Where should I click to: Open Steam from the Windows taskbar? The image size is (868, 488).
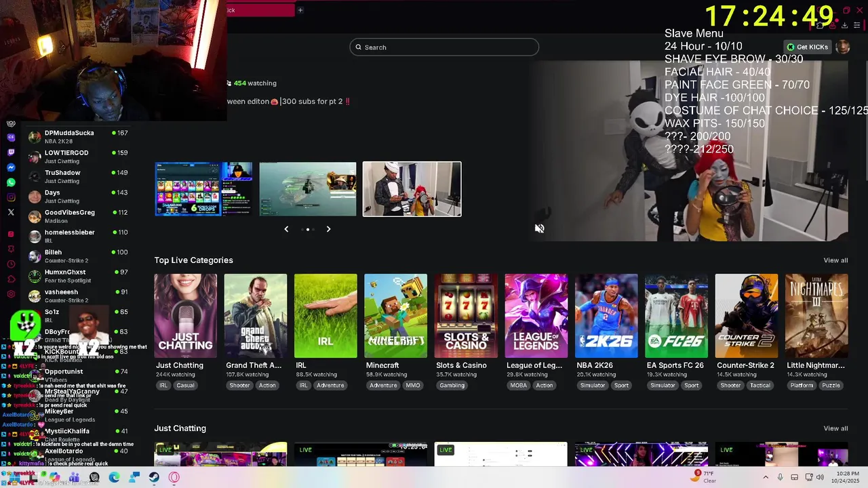(154, 477)
